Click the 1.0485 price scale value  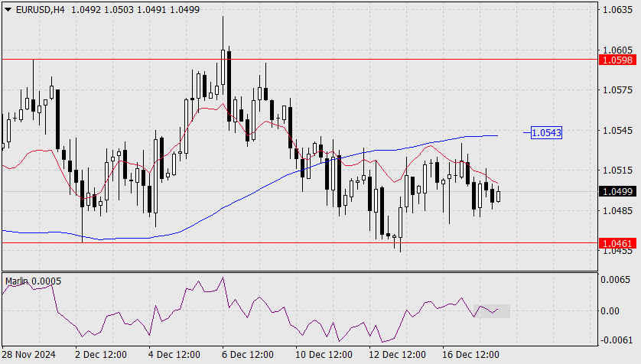(x=618, y=210)
